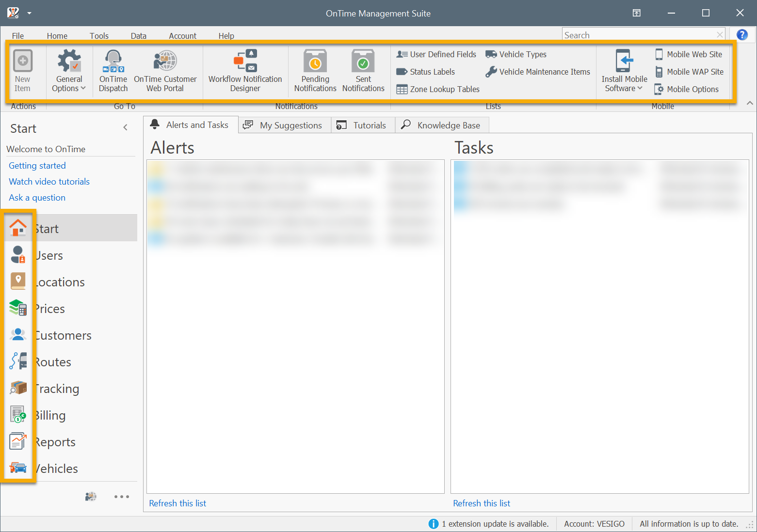This screenshot has height=532, width=757.
Task: Click the extension update info icon
Action: (x=434, y=524)
